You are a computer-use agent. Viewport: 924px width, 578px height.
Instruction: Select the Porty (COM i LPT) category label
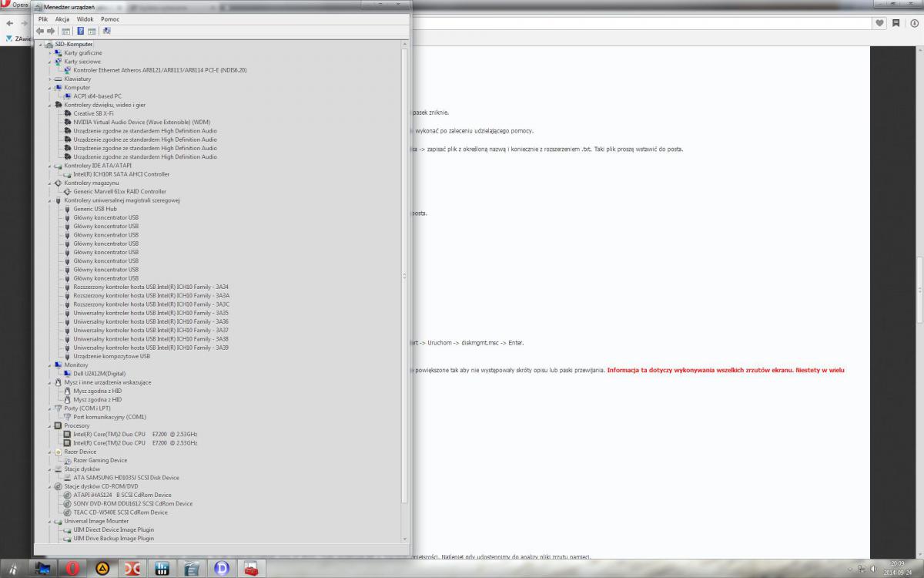(88, 408)
